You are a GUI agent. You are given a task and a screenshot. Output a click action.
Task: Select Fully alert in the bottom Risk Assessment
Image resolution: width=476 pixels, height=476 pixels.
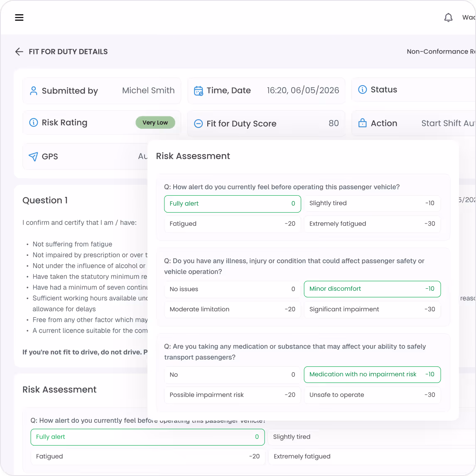pyautogui.click(x=147, y=437)
